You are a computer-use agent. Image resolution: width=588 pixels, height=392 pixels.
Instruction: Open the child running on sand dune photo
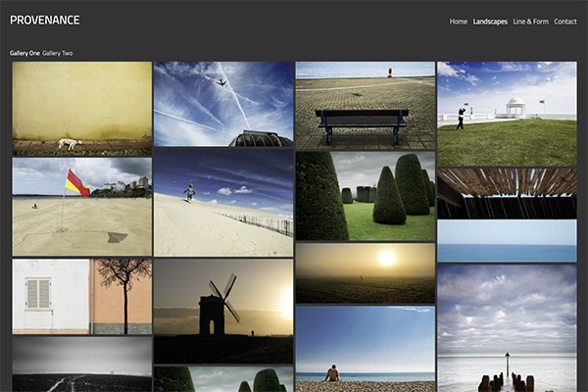[x=223, y=203]
